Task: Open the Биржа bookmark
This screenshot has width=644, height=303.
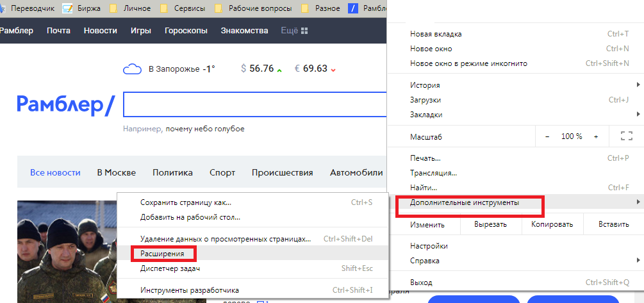Action: point(81,8)
